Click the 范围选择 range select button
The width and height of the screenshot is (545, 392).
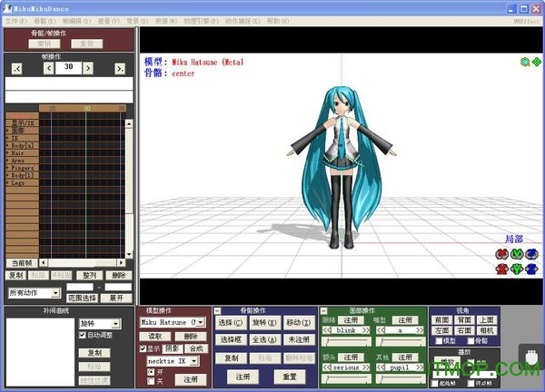coord(83,298)
